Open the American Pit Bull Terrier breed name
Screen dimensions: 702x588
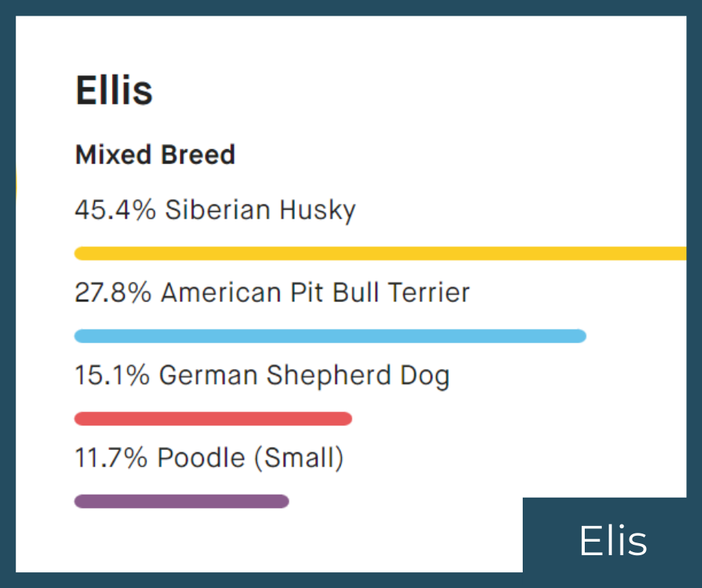coord(316,293)
